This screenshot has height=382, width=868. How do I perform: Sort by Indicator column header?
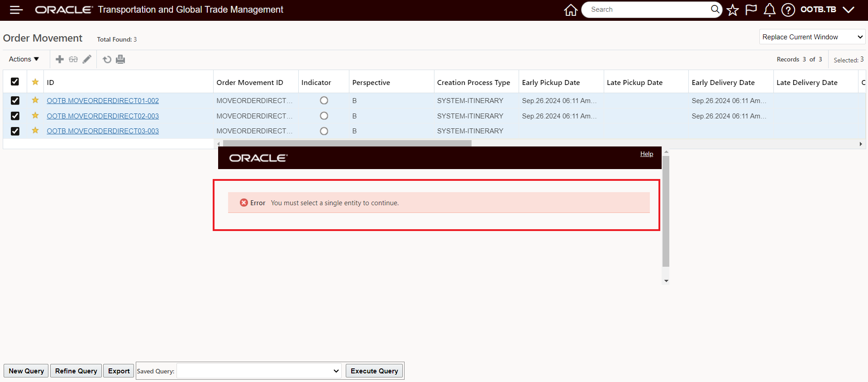click(x=316, y=82)
